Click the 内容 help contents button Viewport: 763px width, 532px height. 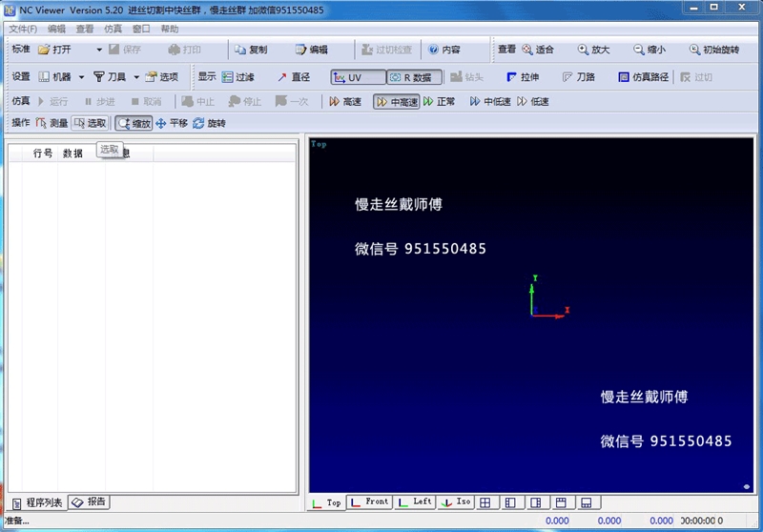pyautogui.click(x=444, y=50)
